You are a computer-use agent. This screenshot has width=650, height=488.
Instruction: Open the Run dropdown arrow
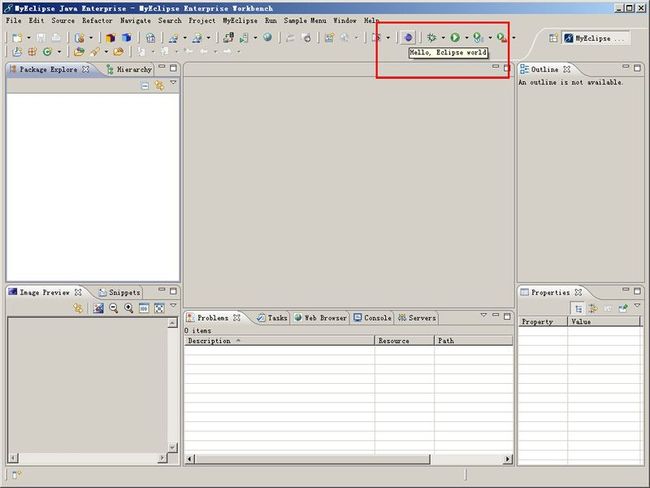pos(467,38)
